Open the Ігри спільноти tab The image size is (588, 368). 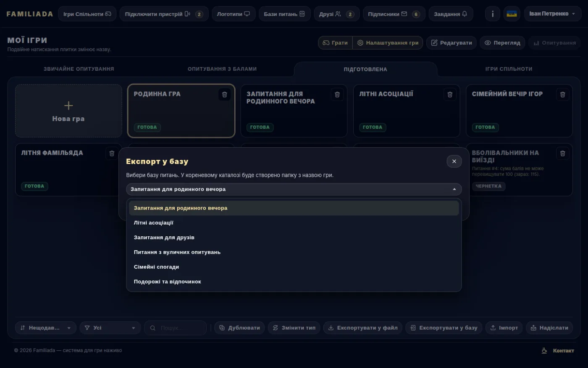[509, 69]
